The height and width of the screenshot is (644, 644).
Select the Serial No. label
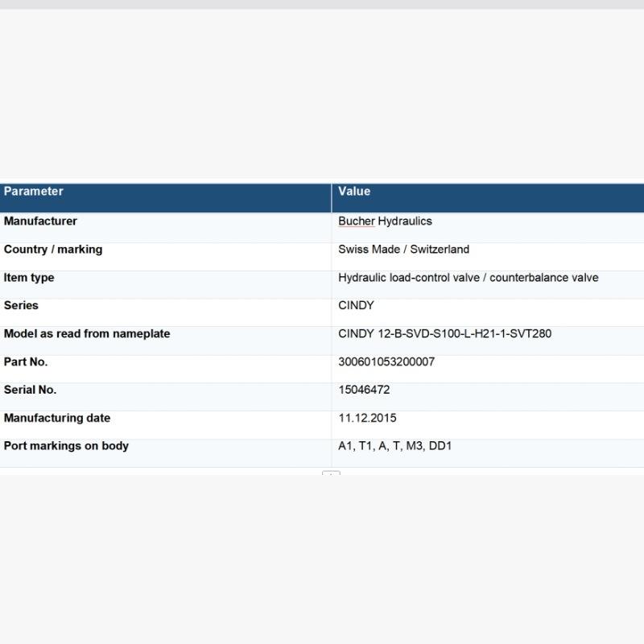30,390
